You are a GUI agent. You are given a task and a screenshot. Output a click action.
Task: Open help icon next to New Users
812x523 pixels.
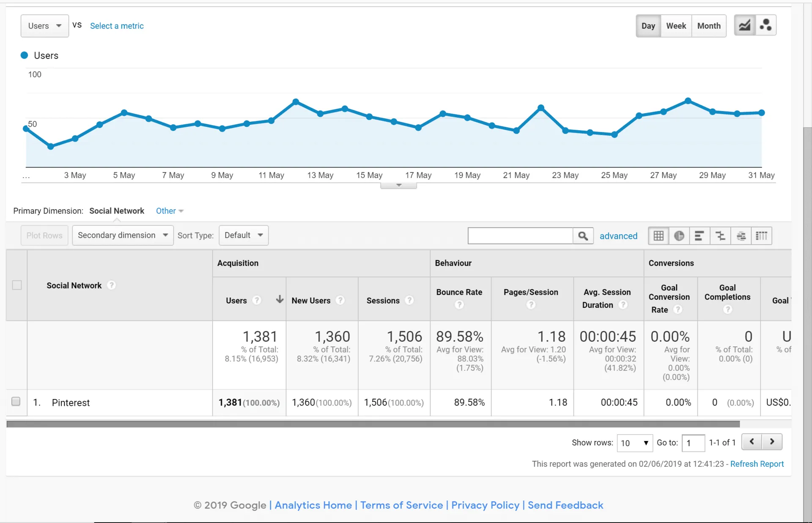click(x=340, y=300)
